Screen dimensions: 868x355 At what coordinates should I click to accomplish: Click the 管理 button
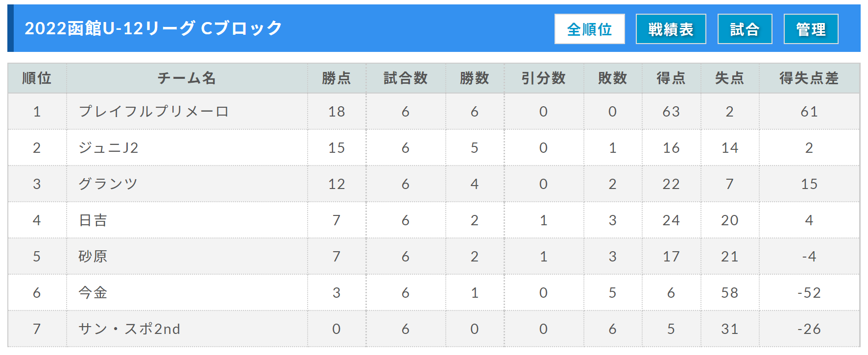coord(811,29)
